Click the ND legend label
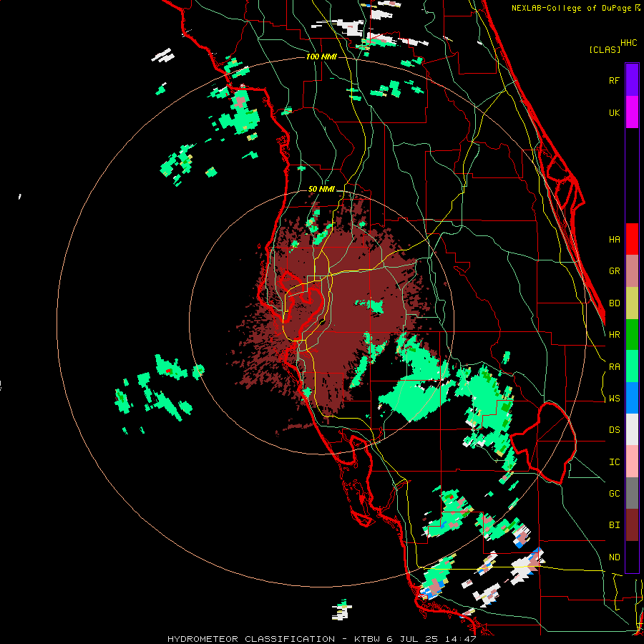The image size is (644, 644). (x=614, y=557)
